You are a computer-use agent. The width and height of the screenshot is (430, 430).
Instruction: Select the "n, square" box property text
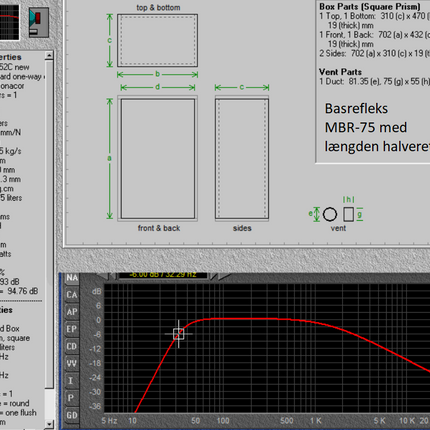(x=15, y=338)
